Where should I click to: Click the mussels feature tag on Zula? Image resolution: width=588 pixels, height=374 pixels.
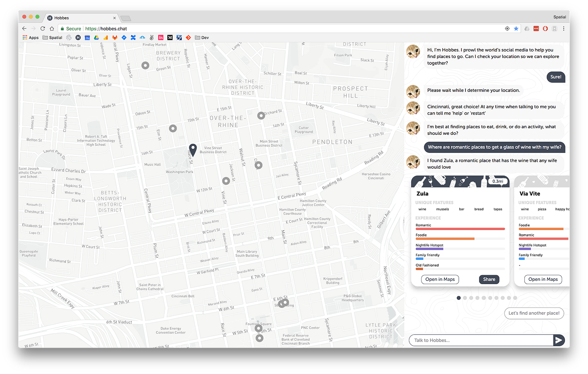tap(442, 209)
